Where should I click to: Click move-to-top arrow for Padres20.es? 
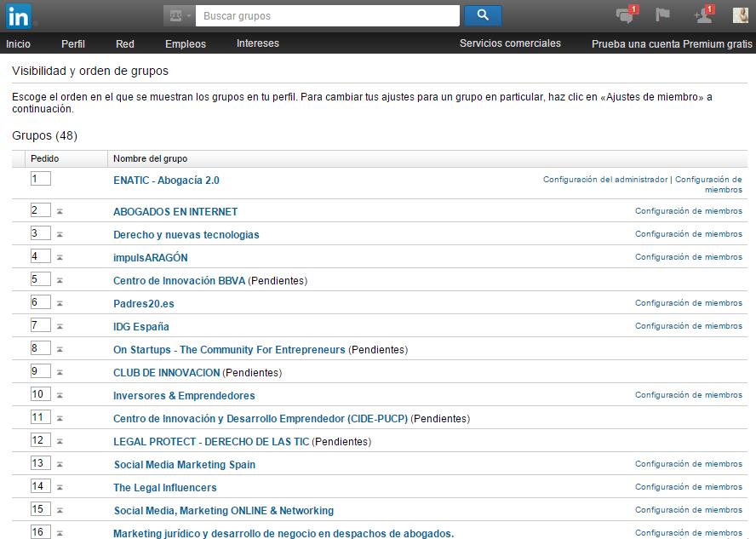click(60, 303)
